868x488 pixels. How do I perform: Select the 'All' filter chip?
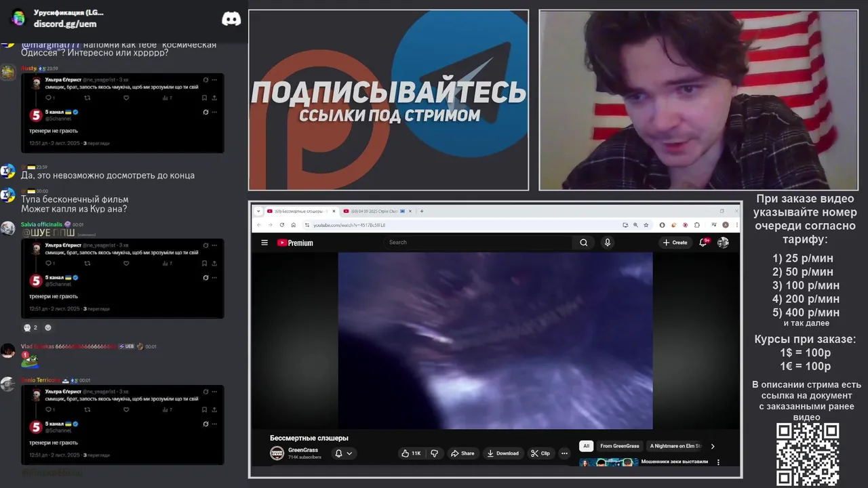pos(587,446)
